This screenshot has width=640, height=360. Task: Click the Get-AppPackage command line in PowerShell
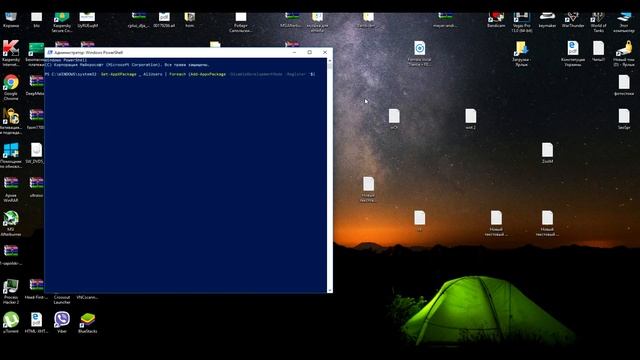180,74
